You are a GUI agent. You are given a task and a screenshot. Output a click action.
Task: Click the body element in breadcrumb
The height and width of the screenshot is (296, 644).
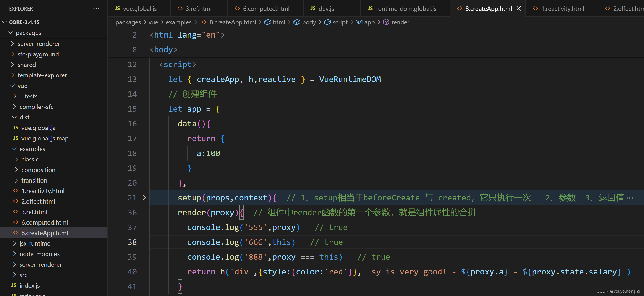coord(309,22)
